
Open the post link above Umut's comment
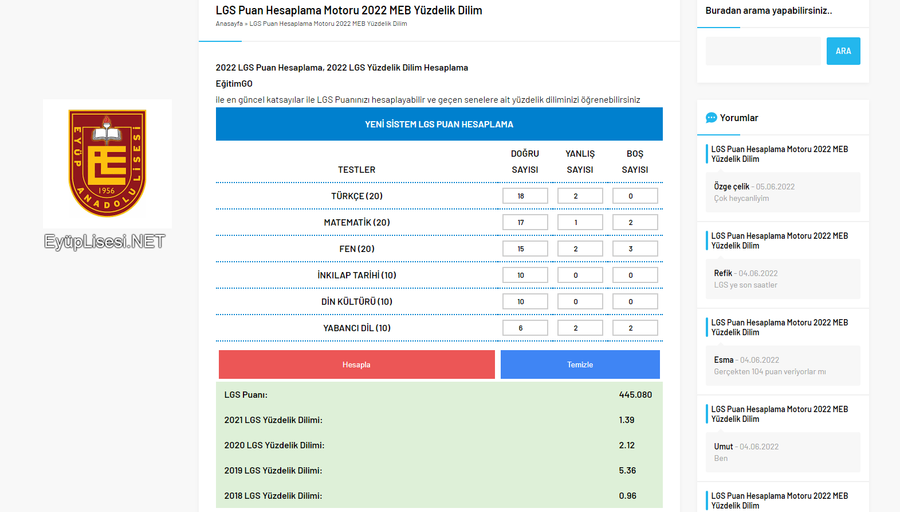[x=779, y=414]
